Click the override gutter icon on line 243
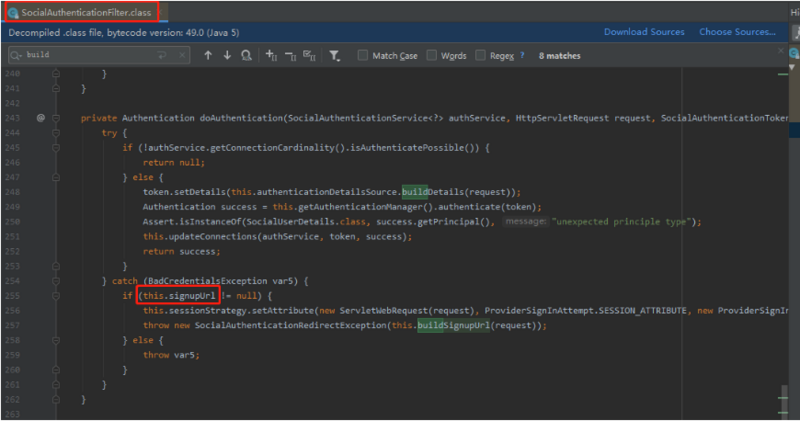 tap(41, 118)
